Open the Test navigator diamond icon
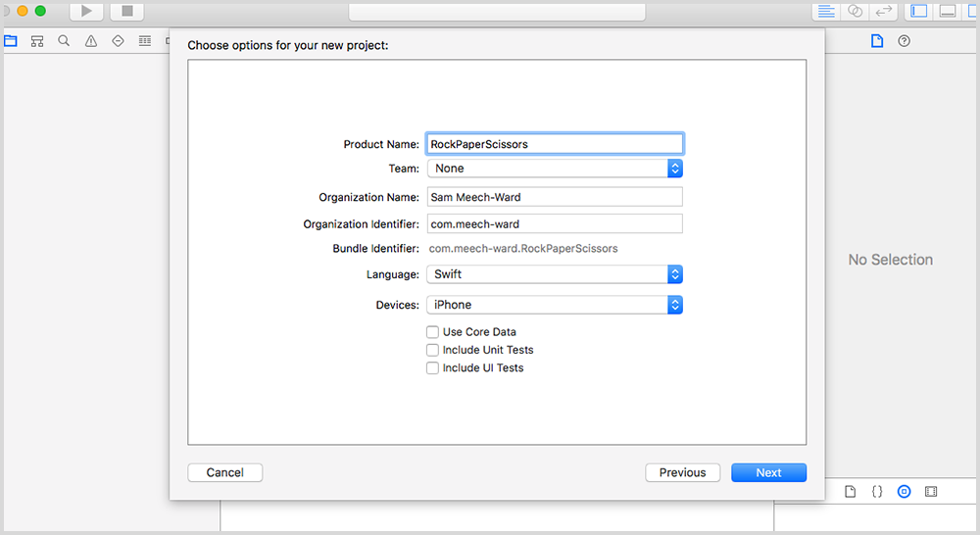980x535 pixels. [119, 41]
